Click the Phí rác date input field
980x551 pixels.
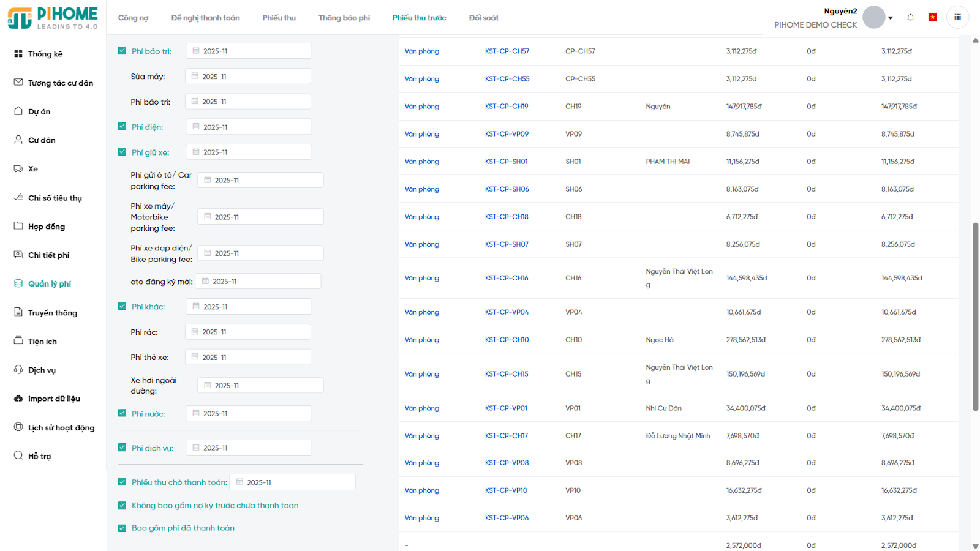248,332
